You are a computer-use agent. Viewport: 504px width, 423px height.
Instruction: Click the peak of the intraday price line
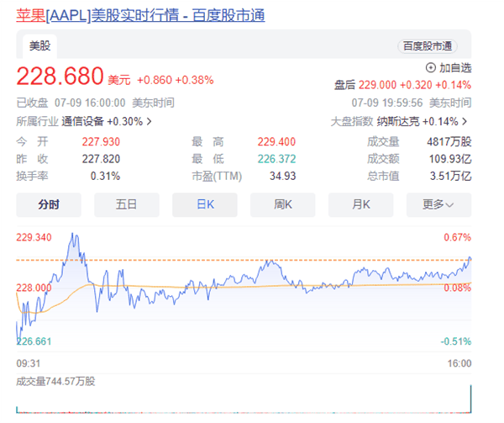(74, 235)
